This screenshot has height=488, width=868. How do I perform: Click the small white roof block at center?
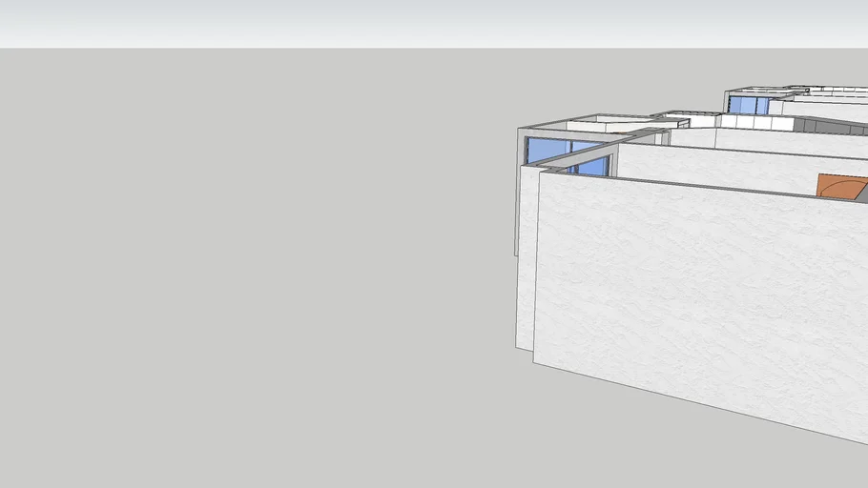pos(685,119)
